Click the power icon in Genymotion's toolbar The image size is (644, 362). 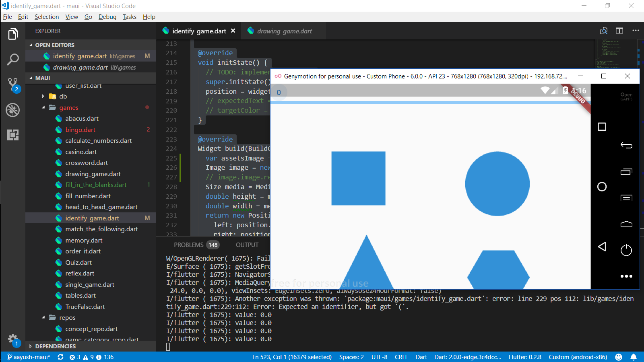click(626, 250)
